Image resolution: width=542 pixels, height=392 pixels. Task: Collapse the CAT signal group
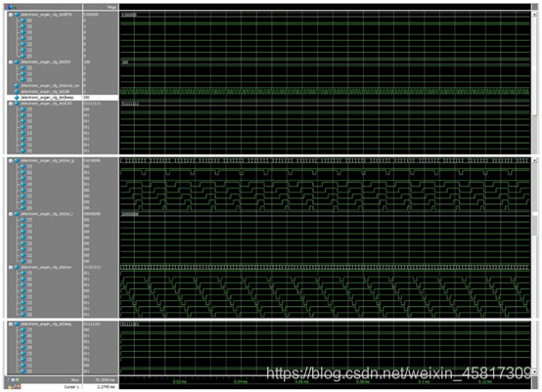(11, 104)
